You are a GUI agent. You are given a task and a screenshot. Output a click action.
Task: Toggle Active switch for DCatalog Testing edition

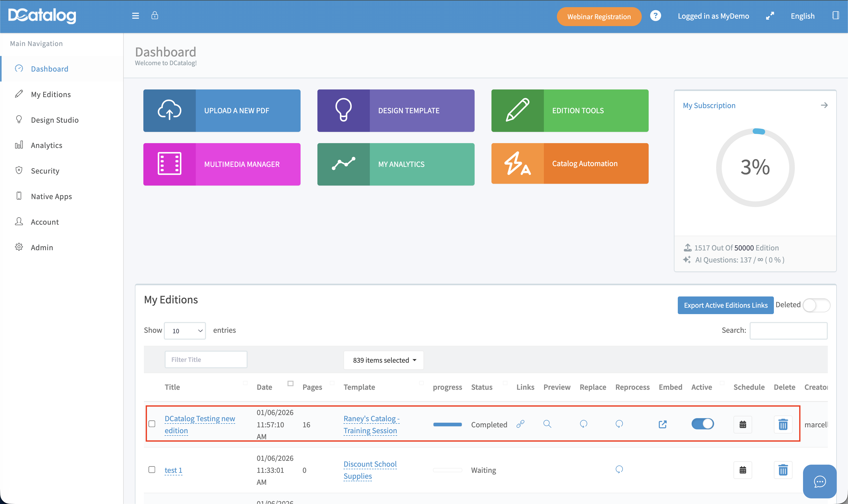click(702, 424)
